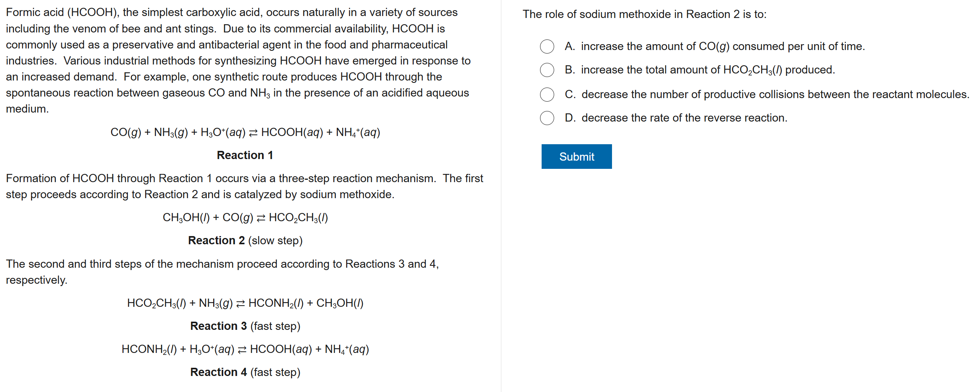Click the "Reaction 3 (fast step)" label
The height and width of the screenshot is (392, 980).
click(245, 326)
